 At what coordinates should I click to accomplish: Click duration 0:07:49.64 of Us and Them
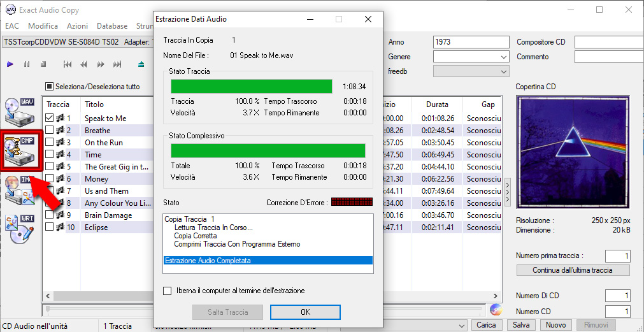[437, 191]
